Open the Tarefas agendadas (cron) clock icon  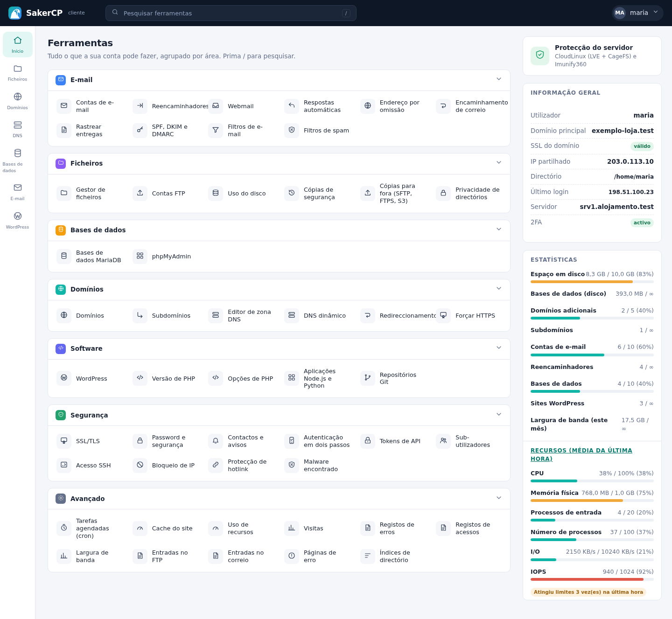(x=64, y=528)
